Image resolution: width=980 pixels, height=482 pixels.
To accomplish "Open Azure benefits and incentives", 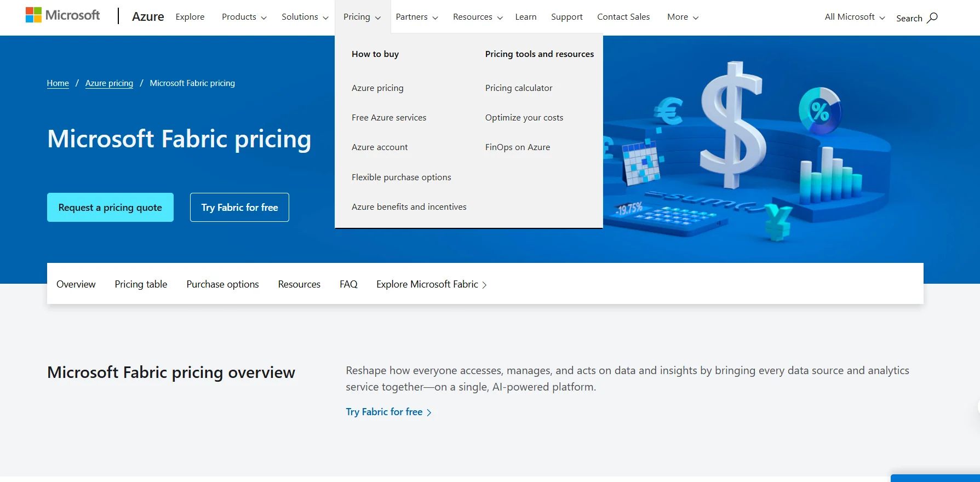I will (409, 207).
